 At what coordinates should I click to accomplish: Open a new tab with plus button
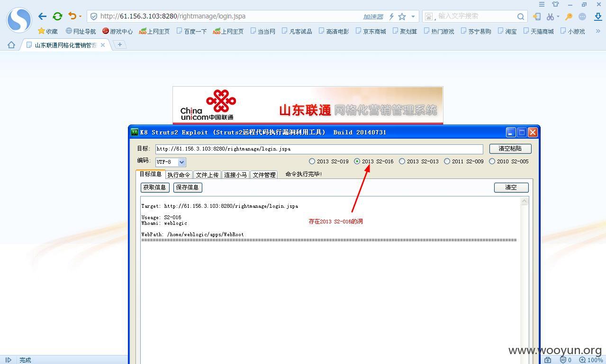coord(120,44)
